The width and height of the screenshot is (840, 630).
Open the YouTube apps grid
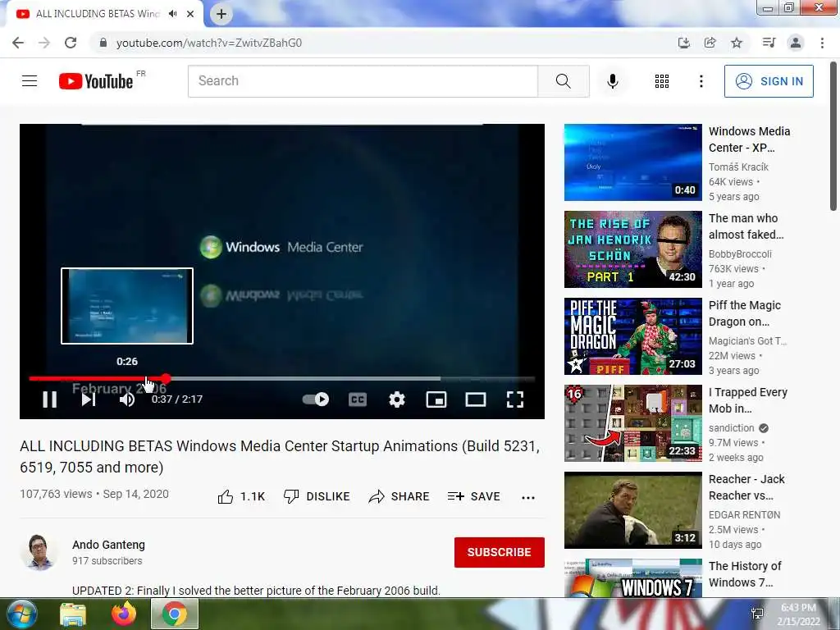[662, 81]
